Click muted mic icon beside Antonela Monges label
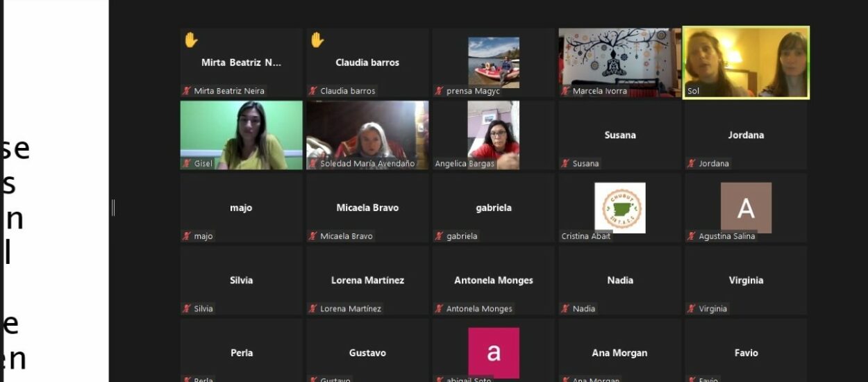The height and width of the screenshot is (382, 868). pyautogui.click(x=440, y=308)
